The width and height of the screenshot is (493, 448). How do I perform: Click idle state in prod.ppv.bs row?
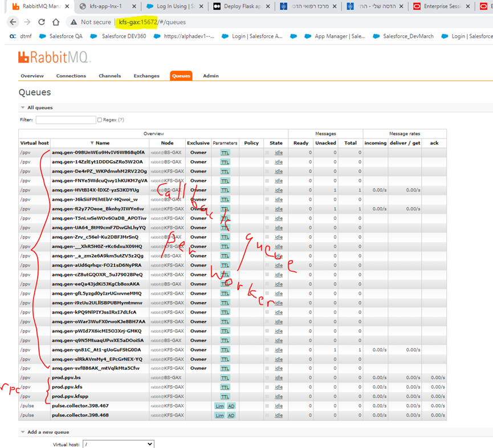279,377
